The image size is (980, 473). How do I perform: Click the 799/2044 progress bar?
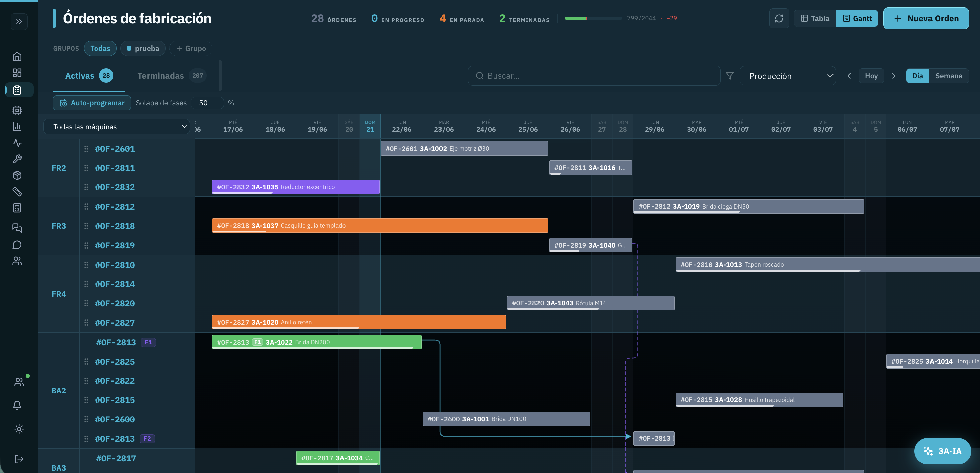pyautogui.click(x=593, y=18)
